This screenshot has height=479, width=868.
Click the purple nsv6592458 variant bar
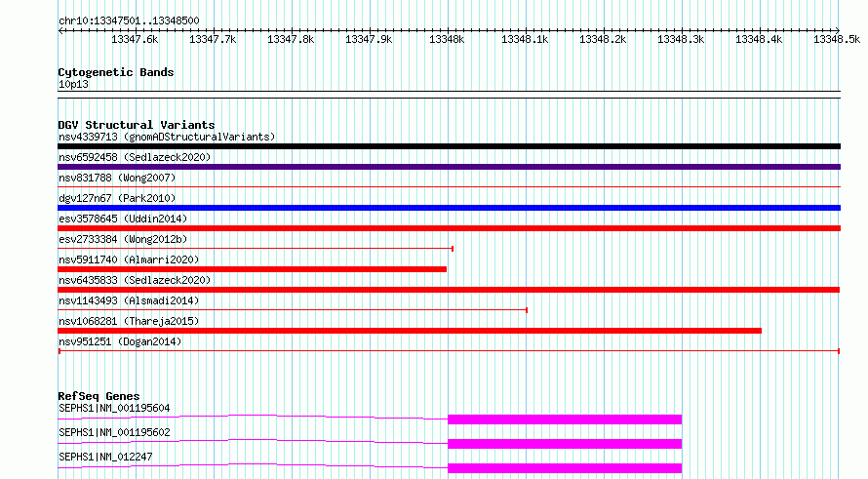pyautogui.click(x=449, y=167)
